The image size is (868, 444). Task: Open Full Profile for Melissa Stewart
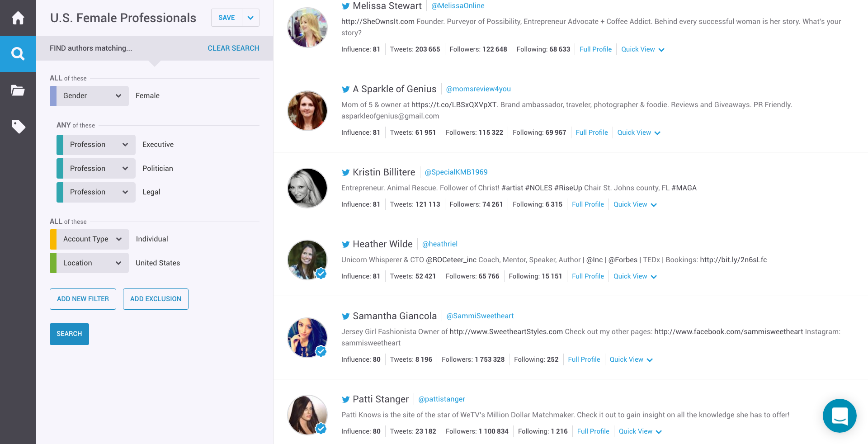(x=595, y=49)
